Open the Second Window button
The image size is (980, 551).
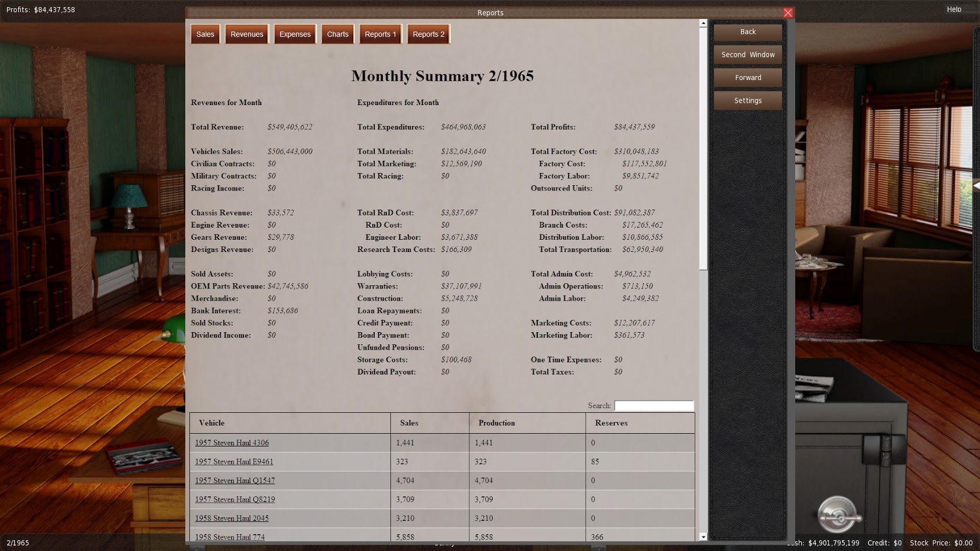pyautogui.click(x=748, y=55)
